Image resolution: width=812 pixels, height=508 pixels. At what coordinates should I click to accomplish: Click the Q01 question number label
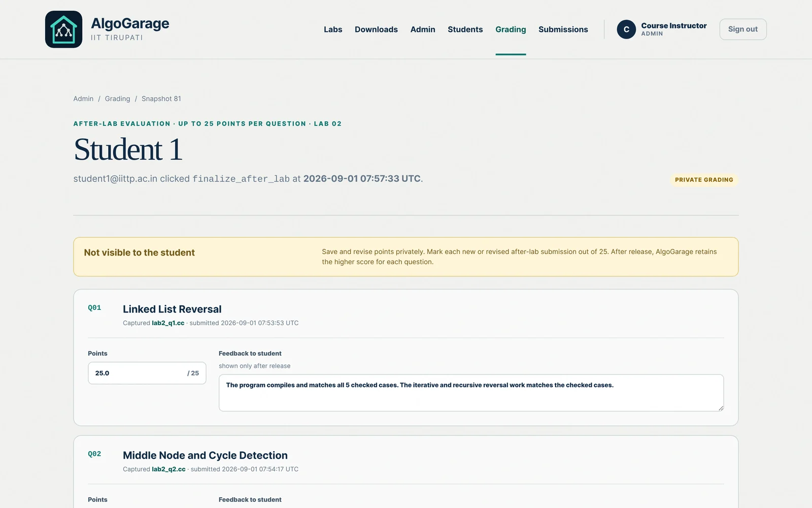[x=94, y=308]
